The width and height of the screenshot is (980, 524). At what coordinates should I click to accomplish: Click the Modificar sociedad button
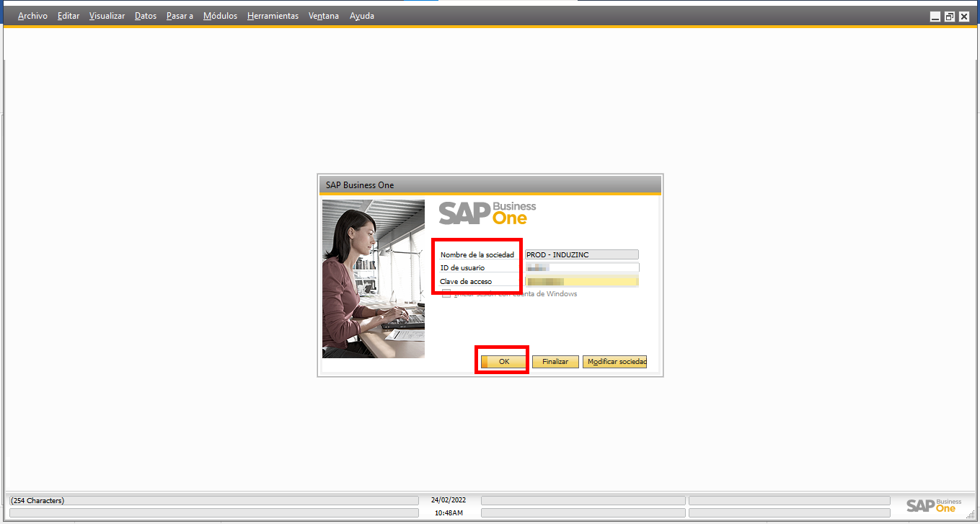[615, 362]
